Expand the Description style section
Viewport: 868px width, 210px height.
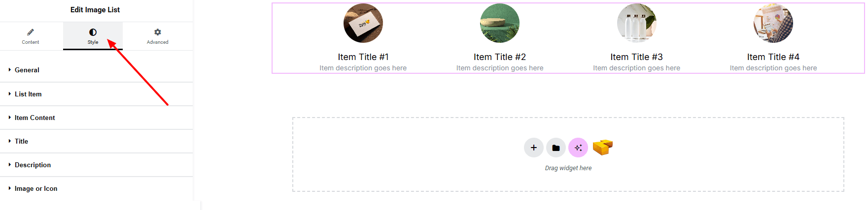click(33, 165)
